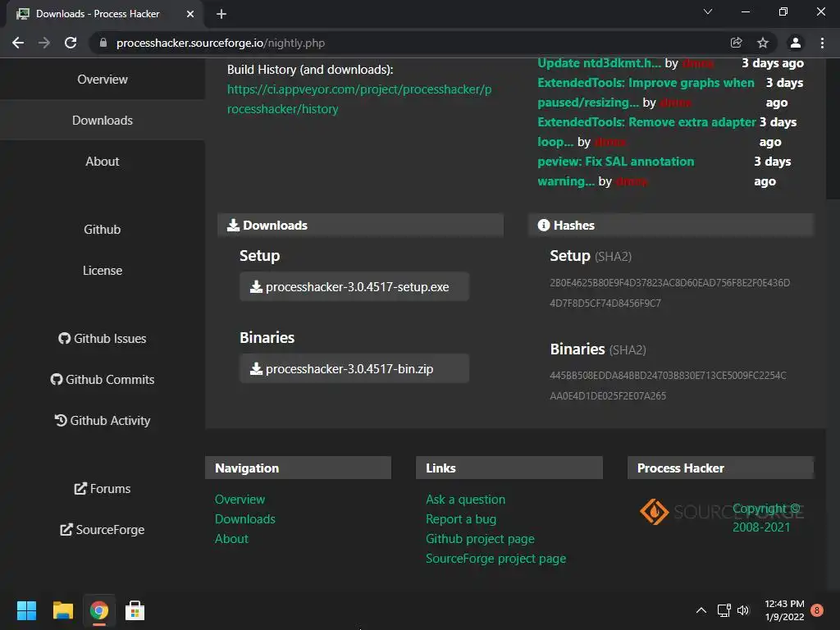Open Chrome three-dot menu
Image resolution: width=840 pixels, height=630 pixels.
coord(822,43)
